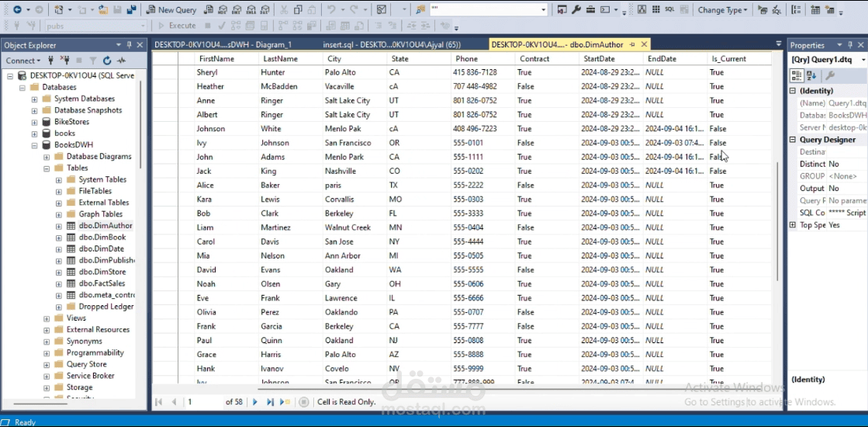The height and width of the screenshot is (427, 868).
Task: Click the Database Engine Query icon
Action: pyautogui.click(x=208, y=10)
